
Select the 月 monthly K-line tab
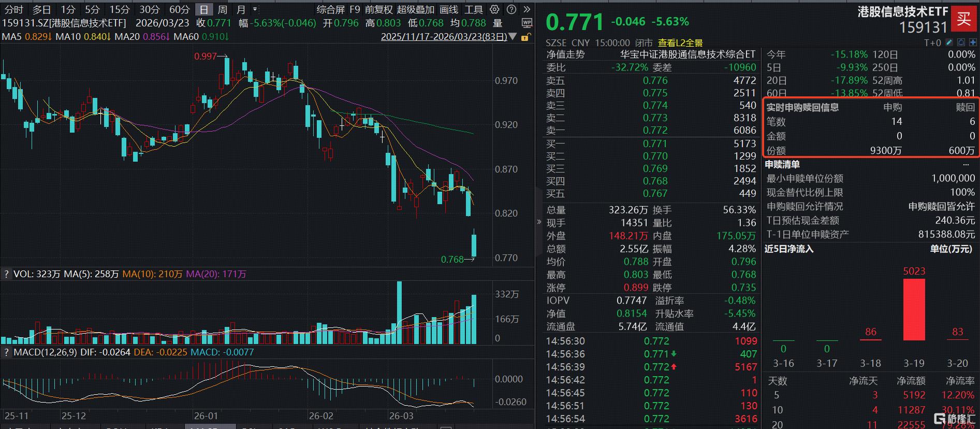(x=241, y=9)
